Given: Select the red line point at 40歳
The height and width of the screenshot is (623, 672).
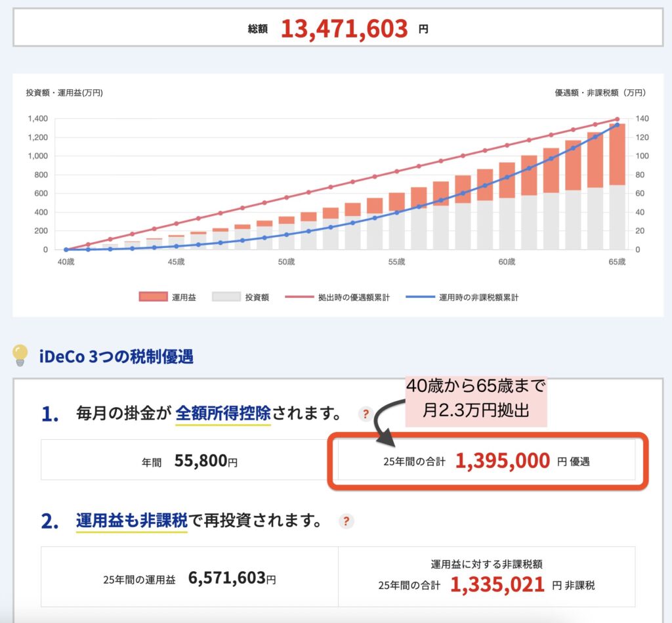Looking at the screenshot, I should (x=66, y=249).
